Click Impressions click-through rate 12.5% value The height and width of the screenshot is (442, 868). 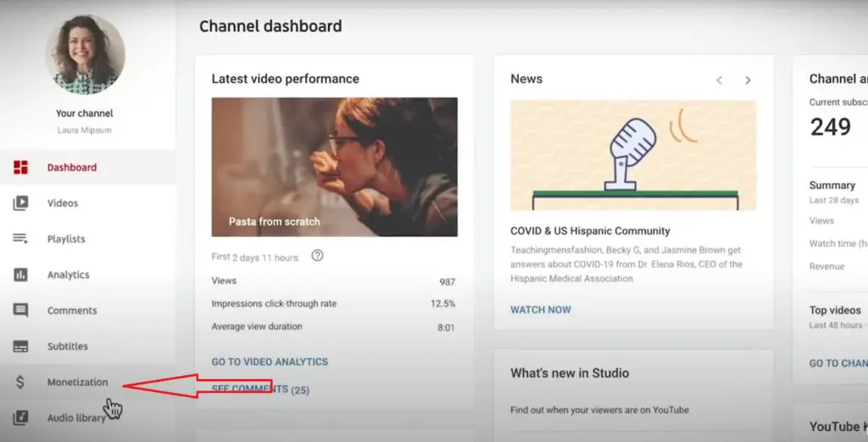click(442, 304)
